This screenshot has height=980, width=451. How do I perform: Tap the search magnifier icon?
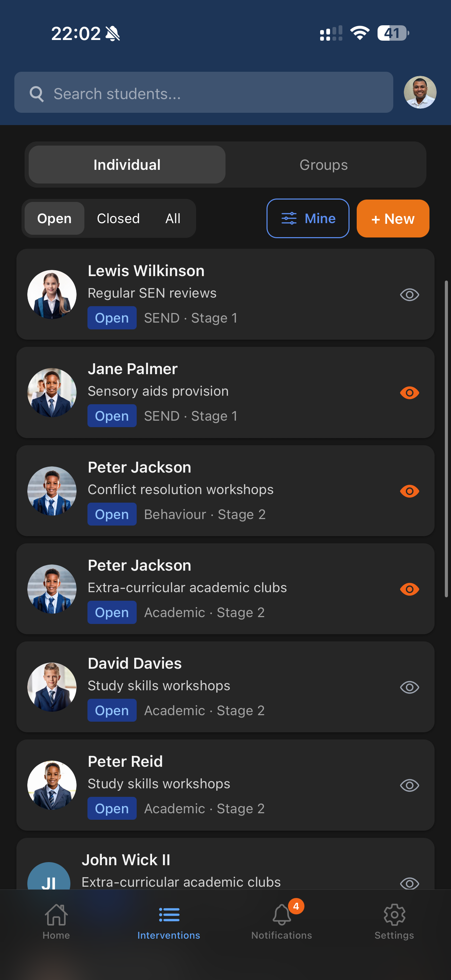click(x=37, y=93)
